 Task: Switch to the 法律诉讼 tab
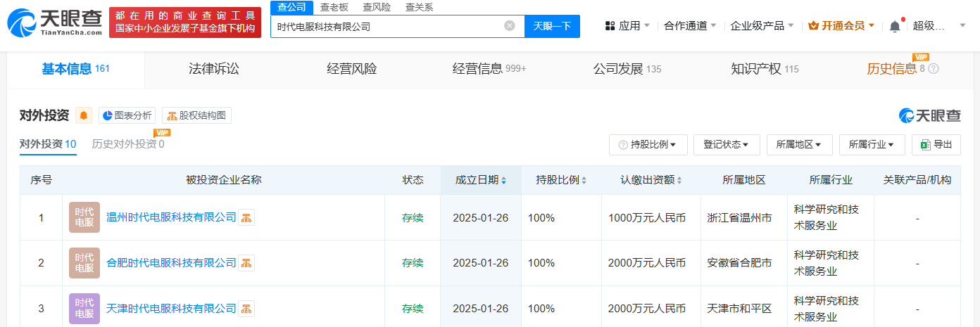click(x=214, y=69)
